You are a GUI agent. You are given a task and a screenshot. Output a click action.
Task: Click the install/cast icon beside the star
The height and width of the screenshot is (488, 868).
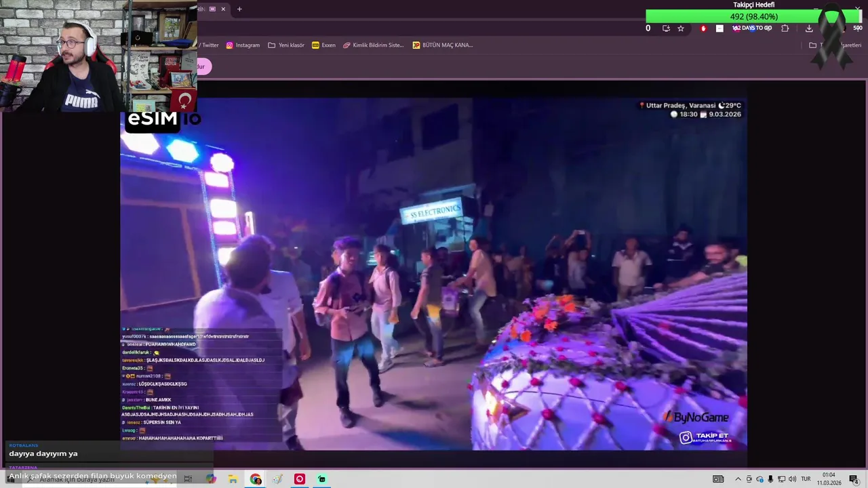point(666,28)
